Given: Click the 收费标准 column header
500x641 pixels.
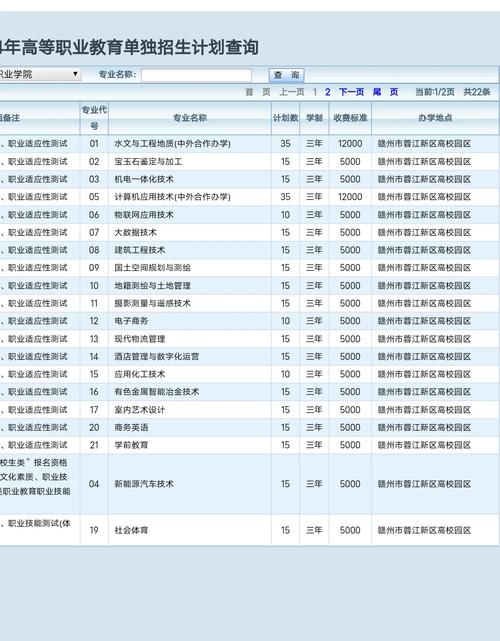Looking at the screenshot, I should coord(350,118).
